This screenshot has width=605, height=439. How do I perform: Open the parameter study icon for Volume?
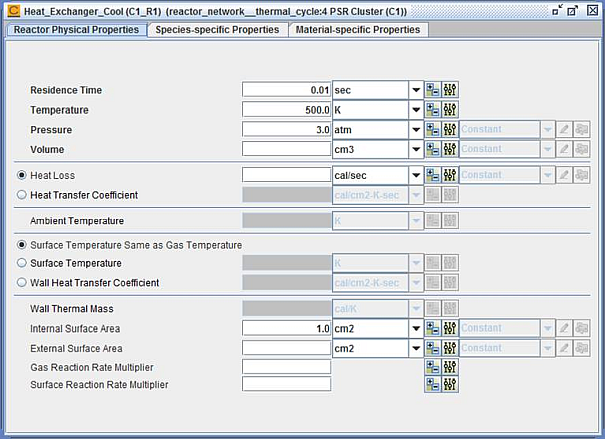click(x=433, y=149)
